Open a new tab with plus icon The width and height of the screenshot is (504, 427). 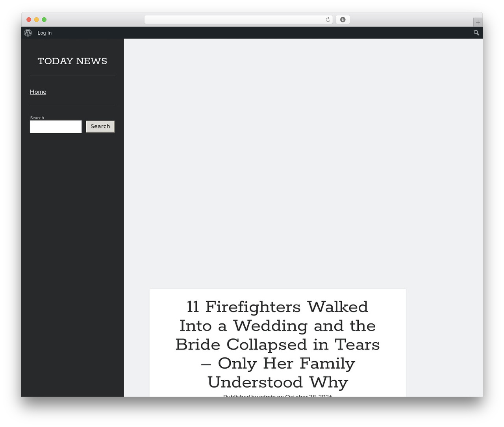click(x=478, y=22)
